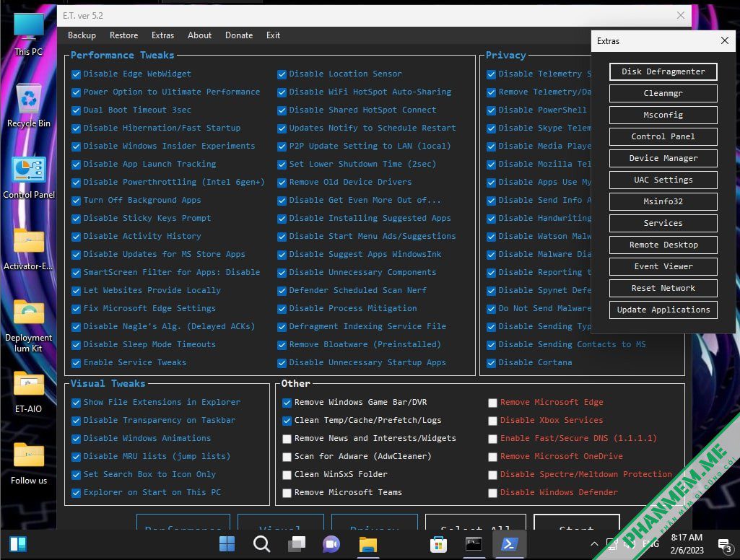This screenshot has height=560, width=740.
Task: Uncheck Disable Edge WebWidget
Action: click(76, 74)
